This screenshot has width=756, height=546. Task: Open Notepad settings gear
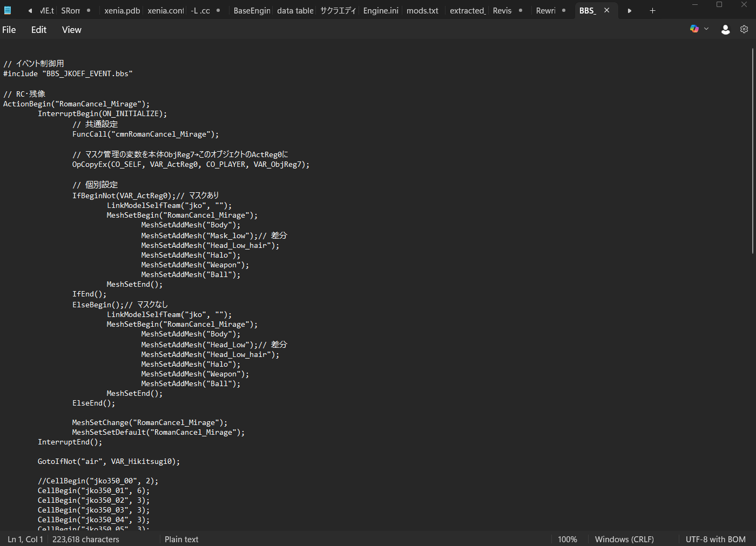[x=744, y=30]
